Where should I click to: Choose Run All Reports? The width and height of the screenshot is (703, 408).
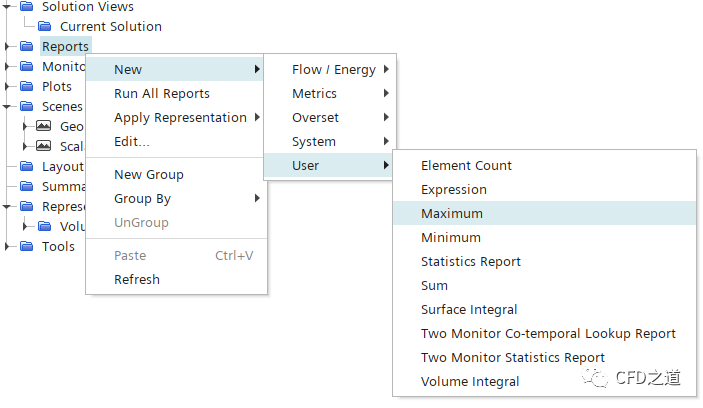(162, 94)
